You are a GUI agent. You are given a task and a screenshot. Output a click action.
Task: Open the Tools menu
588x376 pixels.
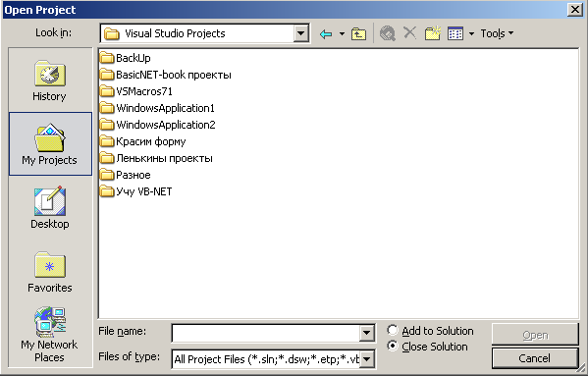(x=497, y=33)
